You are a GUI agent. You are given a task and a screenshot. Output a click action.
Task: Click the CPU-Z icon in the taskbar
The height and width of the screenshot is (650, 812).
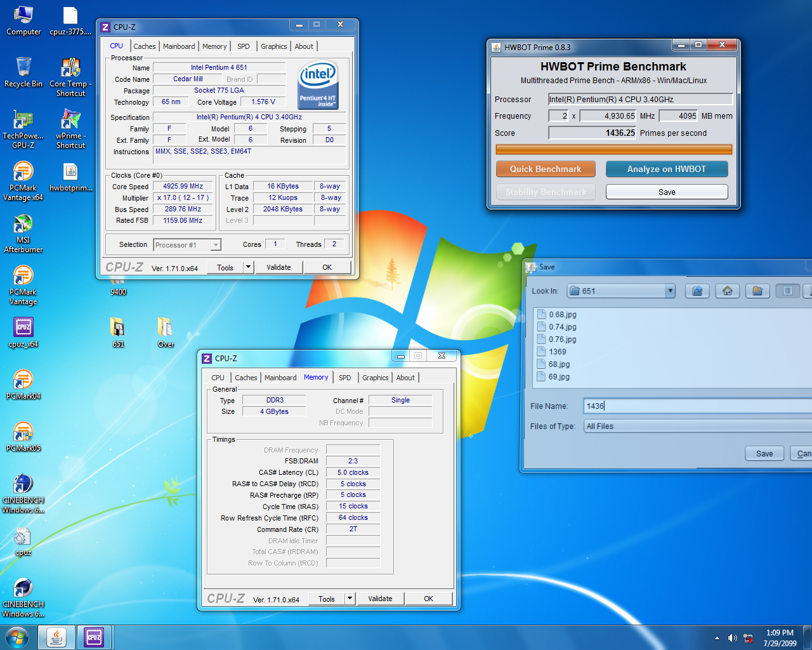(x=94, y=637)
